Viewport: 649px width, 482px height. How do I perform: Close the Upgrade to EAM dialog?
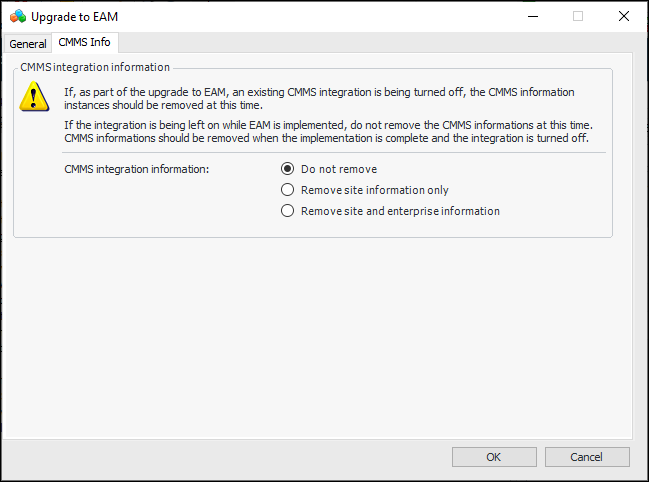624,16
